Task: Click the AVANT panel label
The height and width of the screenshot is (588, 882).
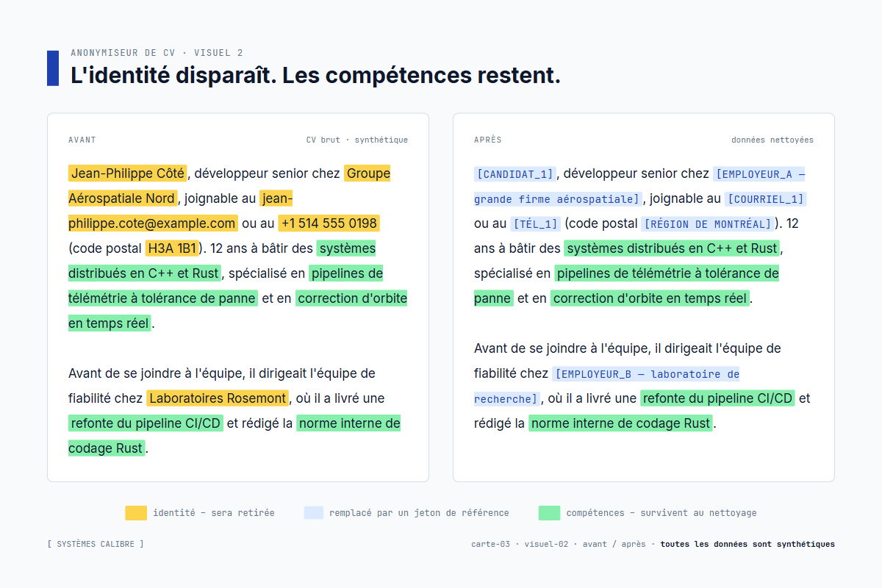Action: point(82,140)
